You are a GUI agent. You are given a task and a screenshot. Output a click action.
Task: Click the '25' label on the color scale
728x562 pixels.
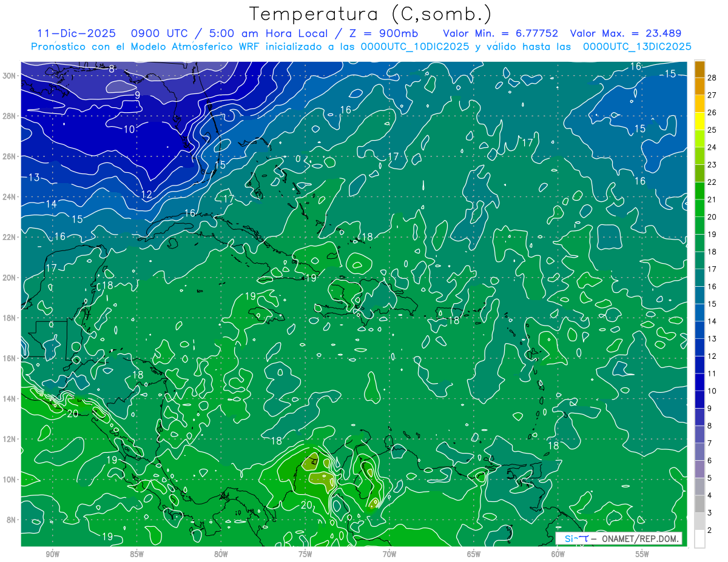coord(712,130)
